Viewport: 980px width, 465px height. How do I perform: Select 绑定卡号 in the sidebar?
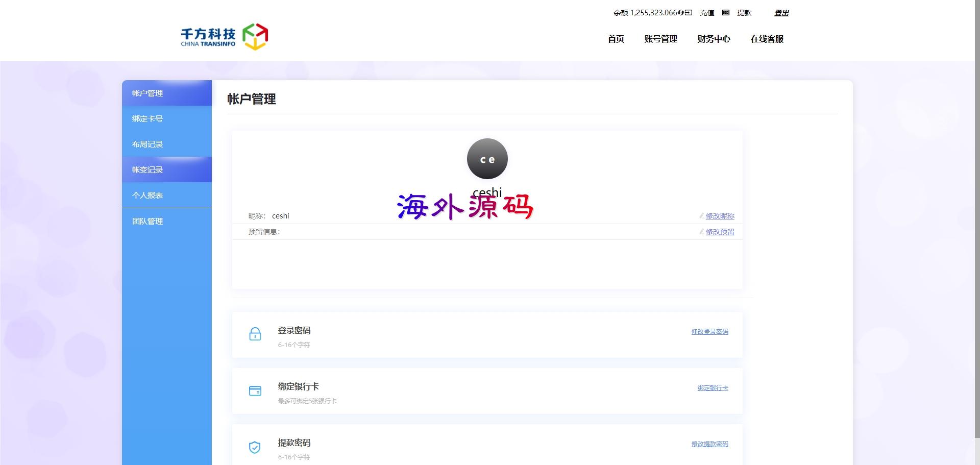tap(167, 118)
